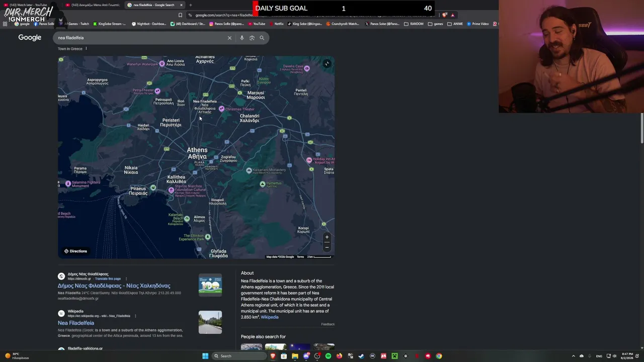The width and height of the screenshot is (644, 362).
Task: Open the Prime Video bookmark
Action: click(x=477, y=24)
